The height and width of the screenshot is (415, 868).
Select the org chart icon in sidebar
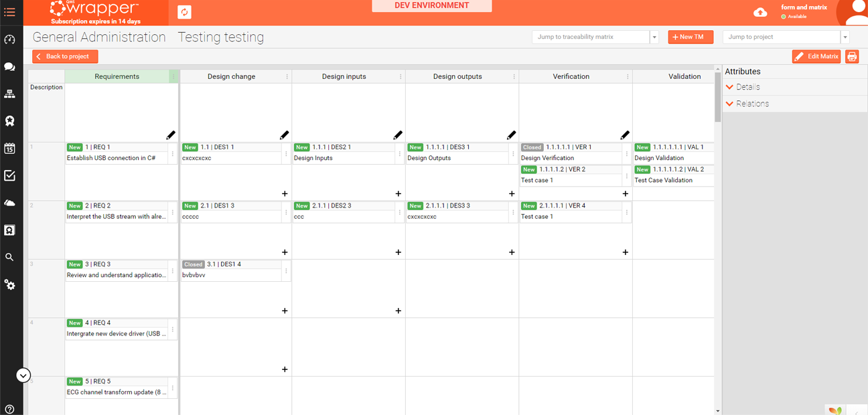click(10, 94)
